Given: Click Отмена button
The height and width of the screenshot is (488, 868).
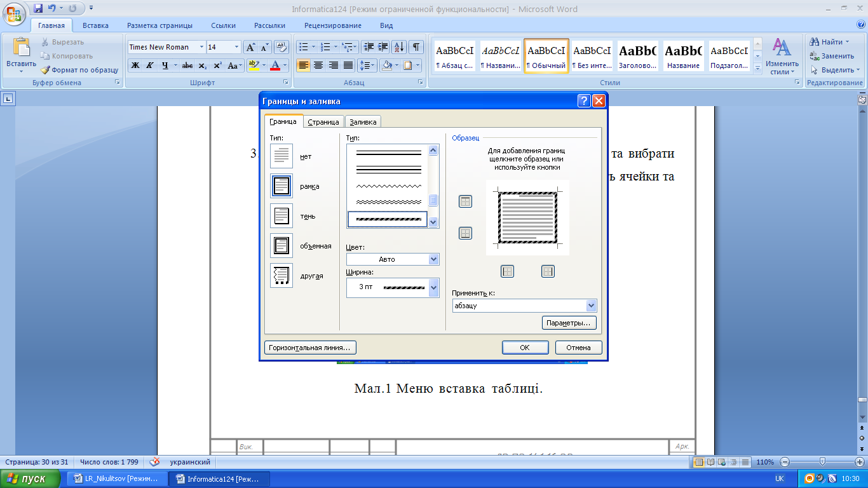Looking at the screenshot, I should [x=579, y=348].
